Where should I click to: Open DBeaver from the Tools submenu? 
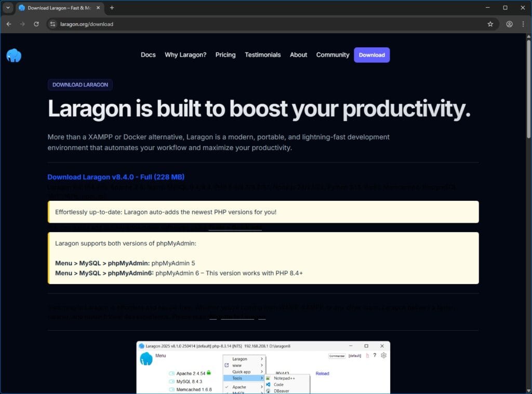click(x=283, y=391)
